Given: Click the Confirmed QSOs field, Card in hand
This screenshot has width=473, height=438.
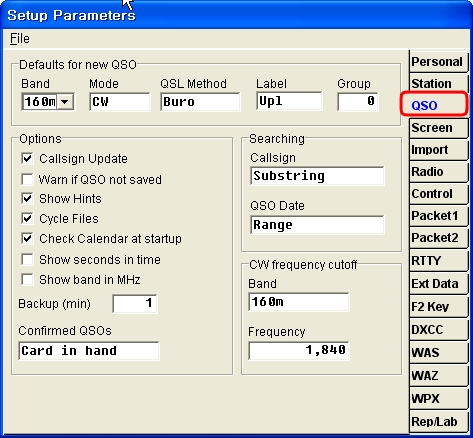Looking at the screenshot, I should 89,351.
